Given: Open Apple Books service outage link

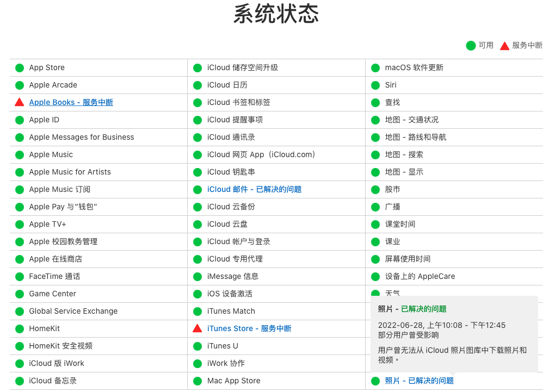Looking at the screenshot, I should (x=71, y=102).
